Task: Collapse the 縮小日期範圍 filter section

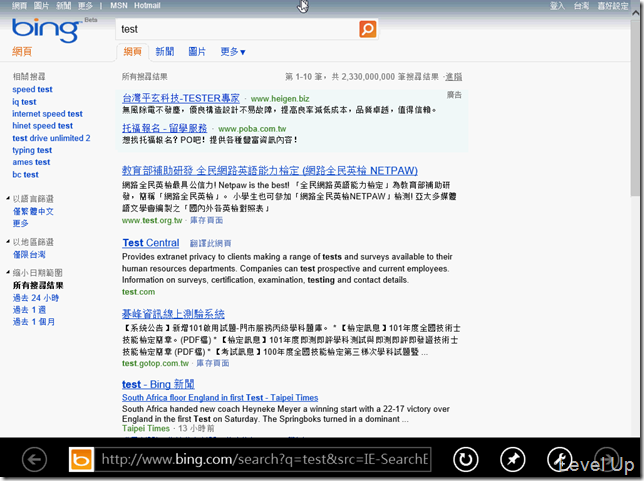Action: (8, 272)
